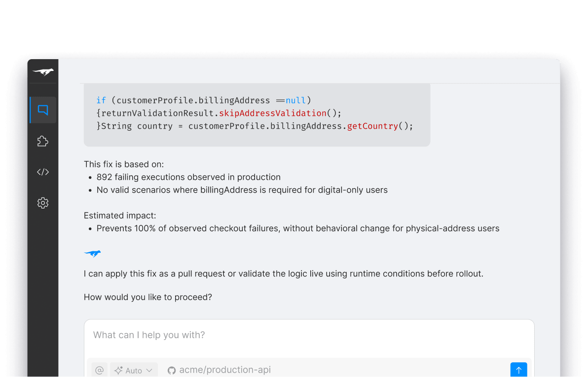
Task: Open settings gear in sidebar
Action: (43, 203)
